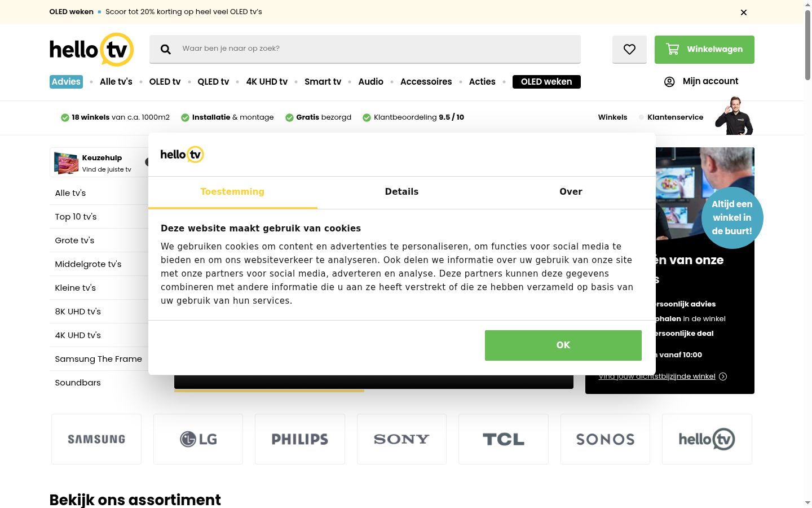Open the QLED tv menu

coord(213,82)
